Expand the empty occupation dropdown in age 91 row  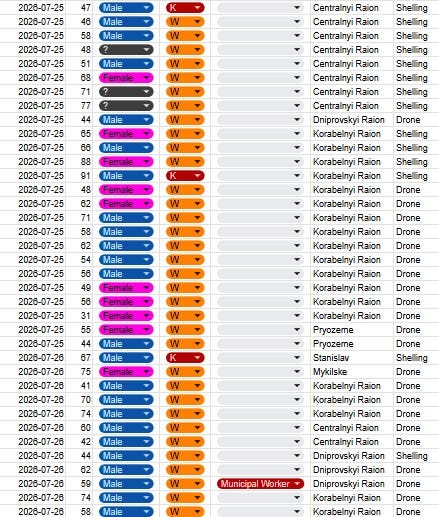[x=260, y=176]
